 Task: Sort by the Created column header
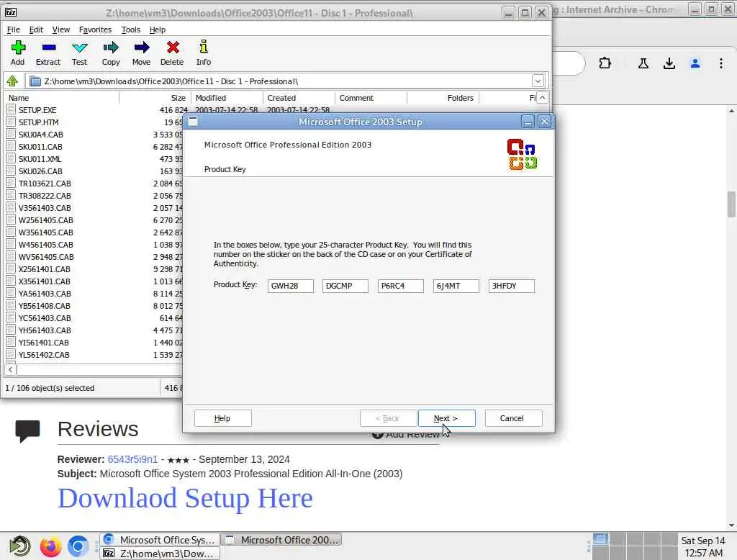pyautogui.click(x=299, y=98)
